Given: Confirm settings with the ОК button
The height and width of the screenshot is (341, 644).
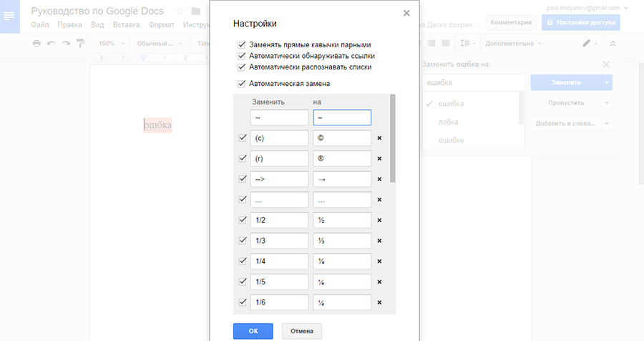Looking at the screenshot, I should point(253,331).
